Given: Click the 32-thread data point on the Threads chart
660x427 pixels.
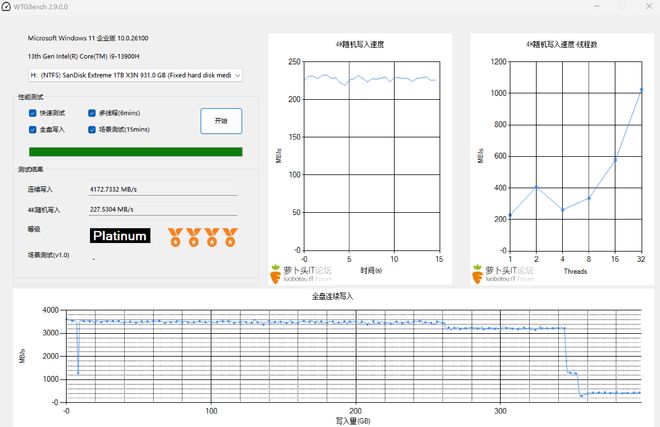Looking at the screenshot, I should click(x=641, y=91).
